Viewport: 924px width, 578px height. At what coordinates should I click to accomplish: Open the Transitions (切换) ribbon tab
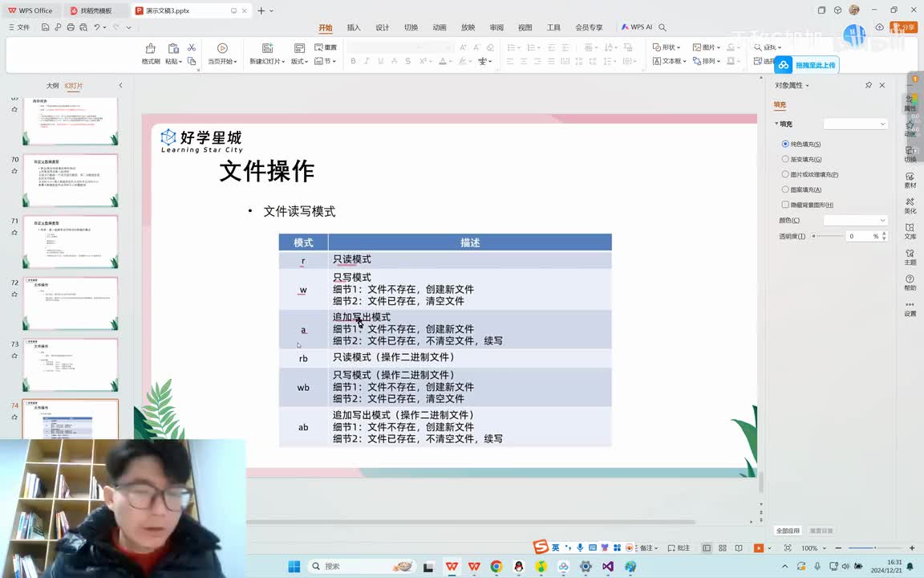click(x=411, y=28)
